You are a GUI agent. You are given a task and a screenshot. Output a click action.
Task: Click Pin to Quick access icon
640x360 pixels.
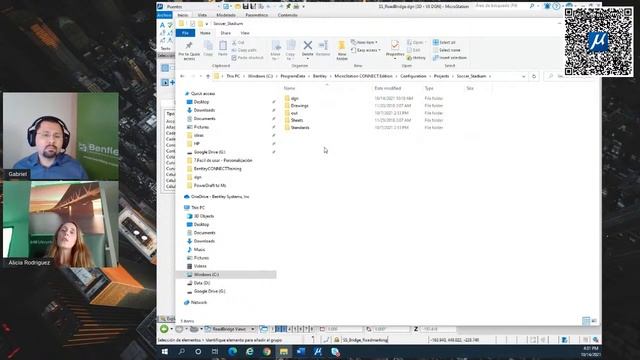point(189,46)
